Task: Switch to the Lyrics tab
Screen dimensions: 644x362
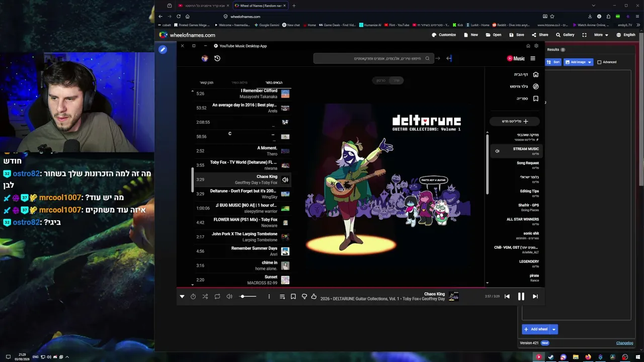Action: coord(239,82)
